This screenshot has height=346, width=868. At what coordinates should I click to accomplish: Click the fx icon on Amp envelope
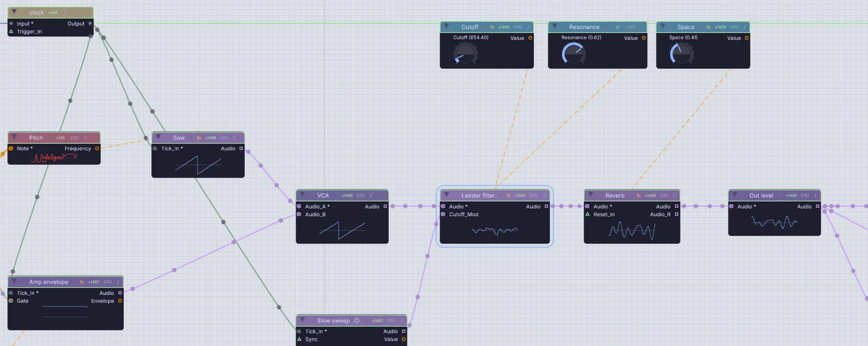click(x=82, y=282)
